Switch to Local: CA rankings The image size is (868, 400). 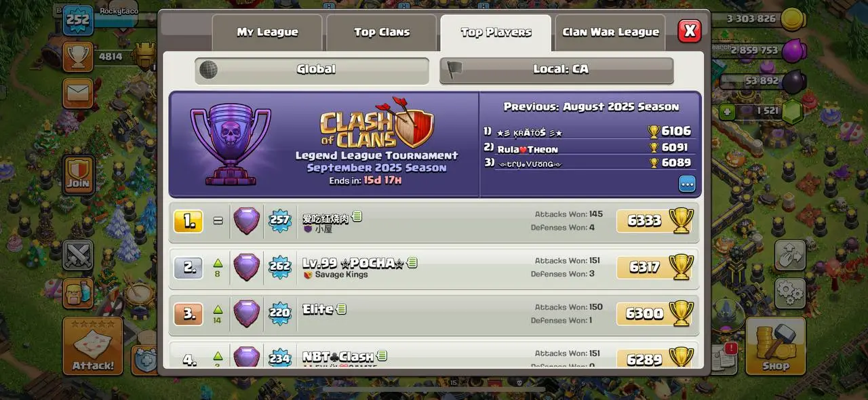(x=557, y=70)
